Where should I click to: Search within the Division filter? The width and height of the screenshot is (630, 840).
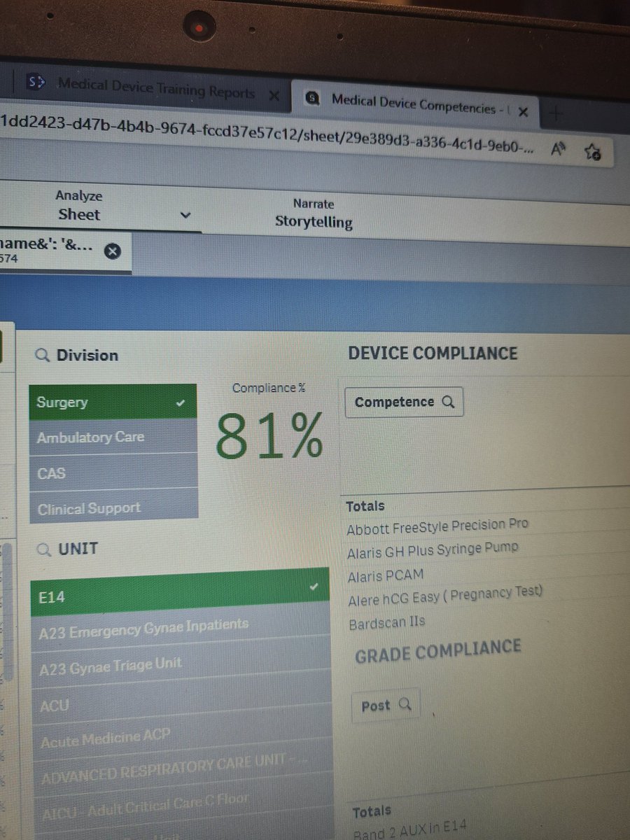point(42,356)
